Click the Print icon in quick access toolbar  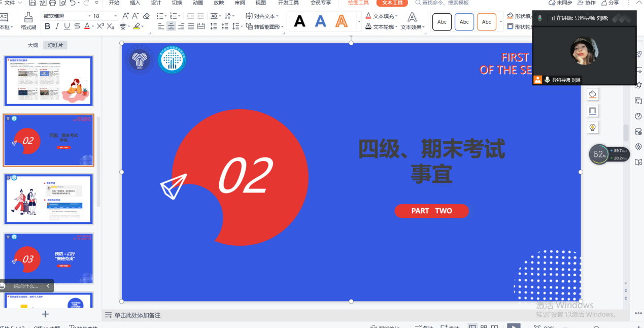point(52,3)
